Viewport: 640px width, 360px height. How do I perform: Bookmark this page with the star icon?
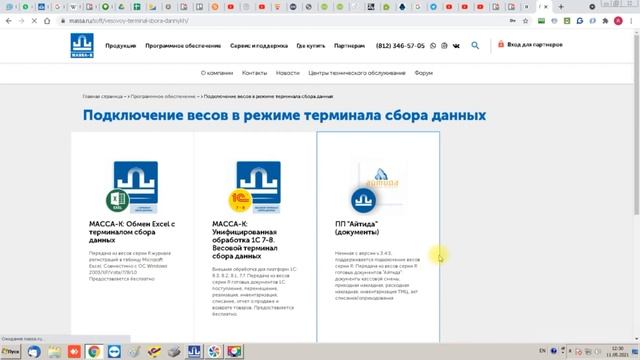coord(525,20)
